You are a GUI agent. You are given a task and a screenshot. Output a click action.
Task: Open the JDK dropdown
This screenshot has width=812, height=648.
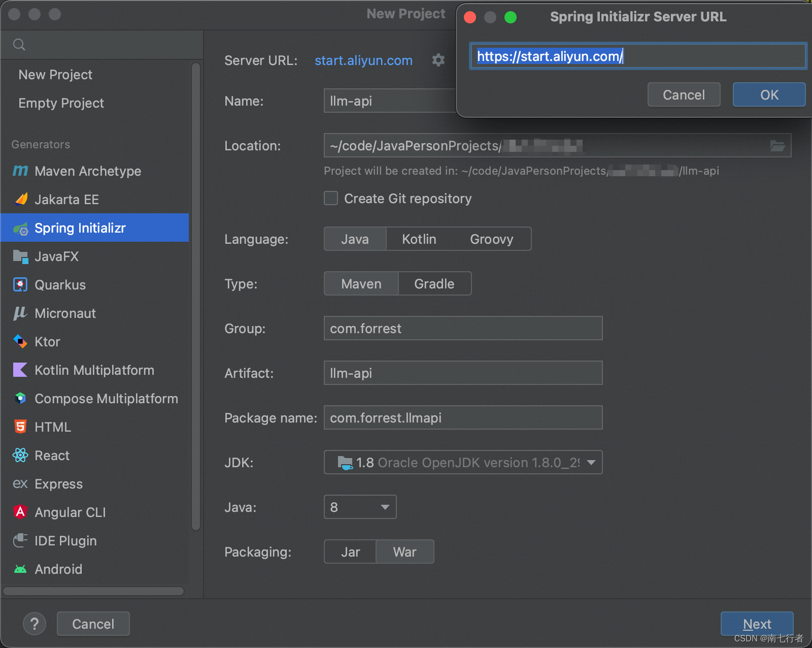coord(463,462)
